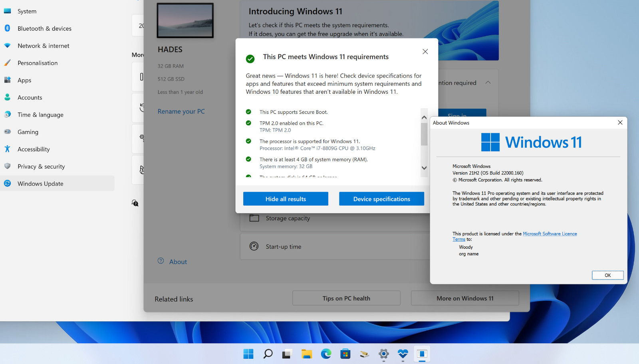The image size is (639, 364).
Task: Open Network & internet settings
Action: (x=43, y=46)
